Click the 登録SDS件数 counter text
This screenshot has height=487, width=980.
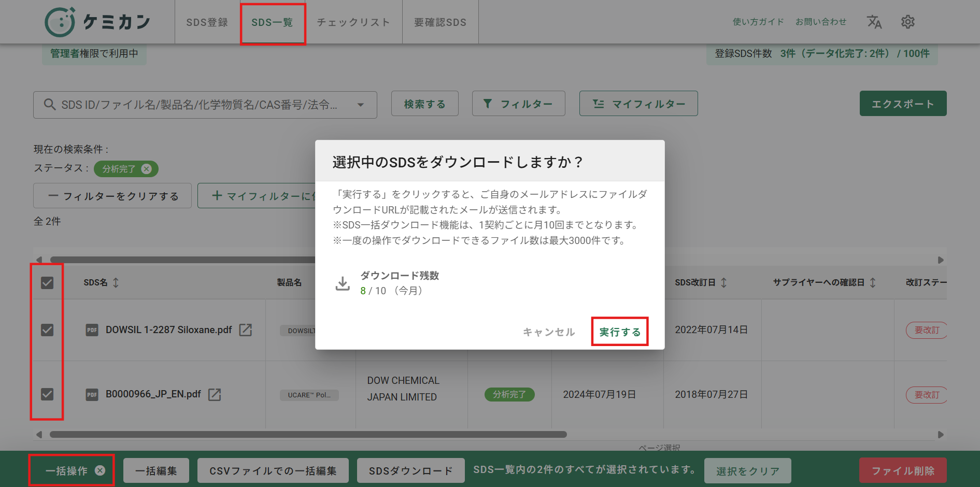tap(822, 53)
